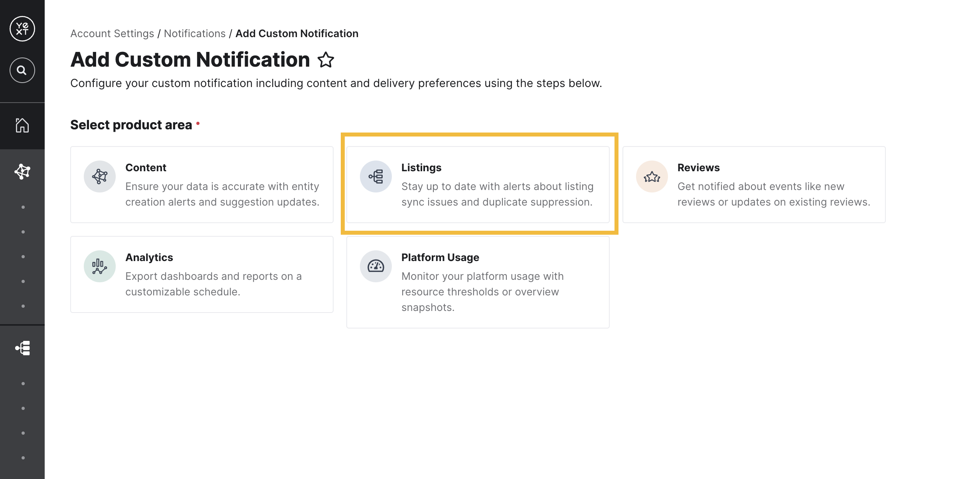Open Knowledge Graph sidebar icon
The image size is (980, 479).
(x=22, y=172)
